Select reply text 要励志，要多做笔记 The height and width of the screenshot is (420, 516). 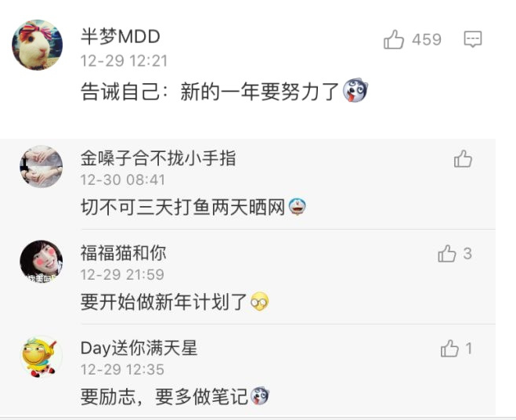[164, 396]
